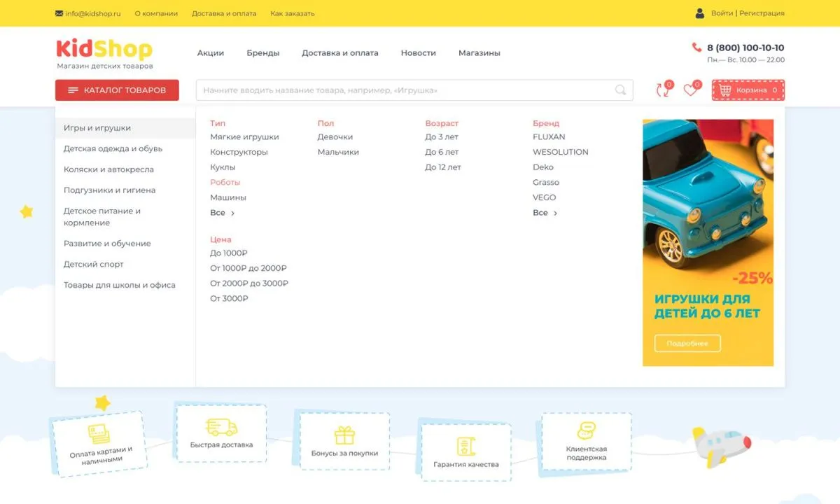This screenshot has width=840, height=504.
Task: Select Детская одежда и обувь category
Action: [x=113, y=149]
